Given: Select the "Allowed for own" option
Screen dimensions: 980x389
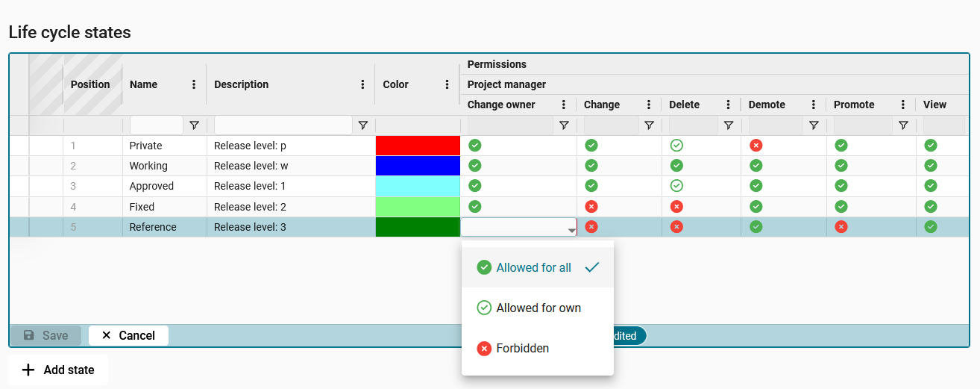Looking at the screenshot, I should pyautogui.click(x=538, y=308).
